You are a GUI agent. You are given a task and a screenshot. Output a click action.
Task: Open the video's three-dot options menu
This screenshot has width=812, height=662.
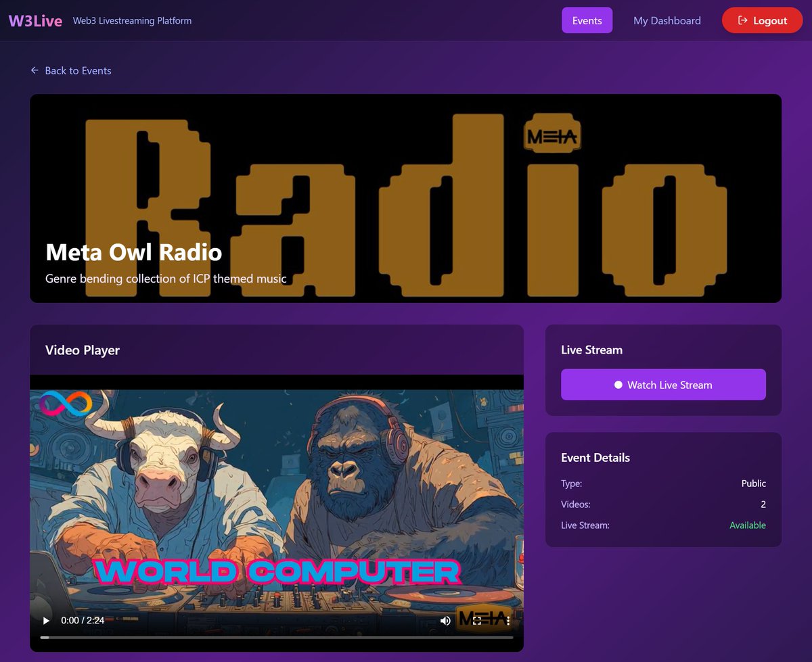(x=508, y=620)
